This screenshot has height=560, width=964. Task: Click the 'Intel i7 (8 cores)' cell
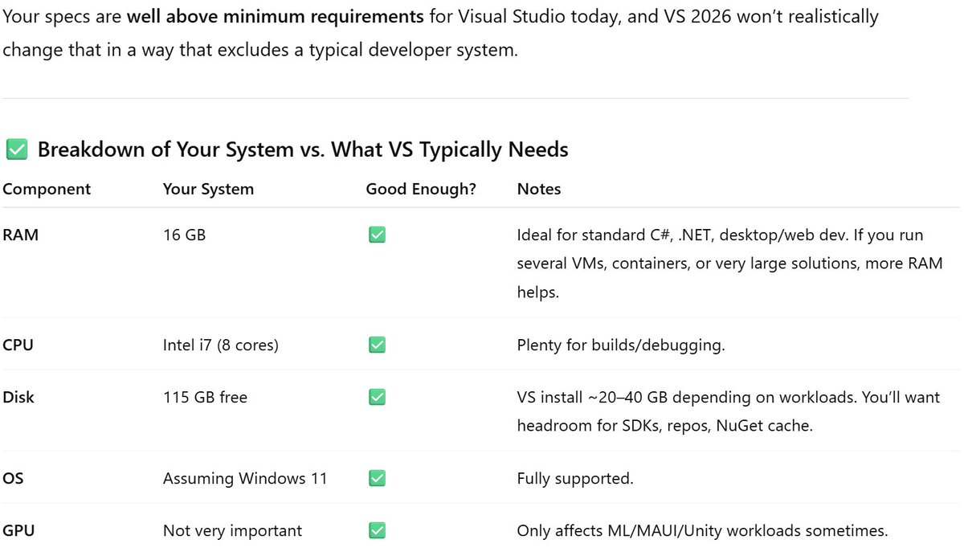(221, 345)
